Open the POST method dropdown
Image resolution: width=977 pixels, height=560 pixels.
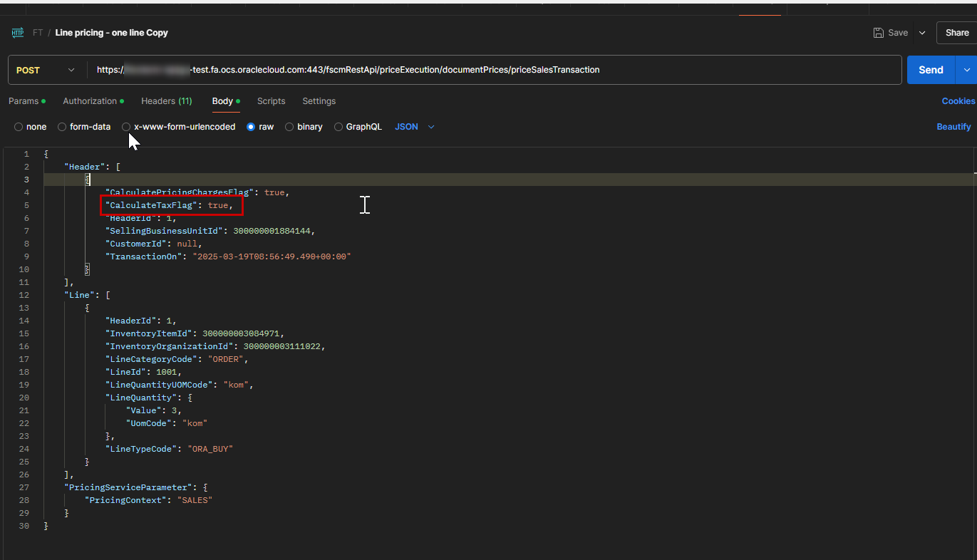pyautogui.click(x=46, y=70)
